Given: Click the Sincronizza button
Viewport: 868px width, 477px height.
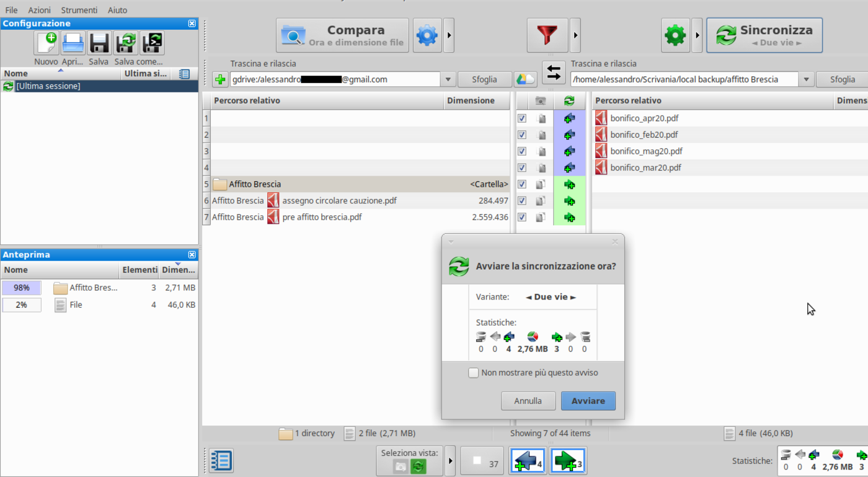Looking at the screenshot, I should click(x=764, y=35).
